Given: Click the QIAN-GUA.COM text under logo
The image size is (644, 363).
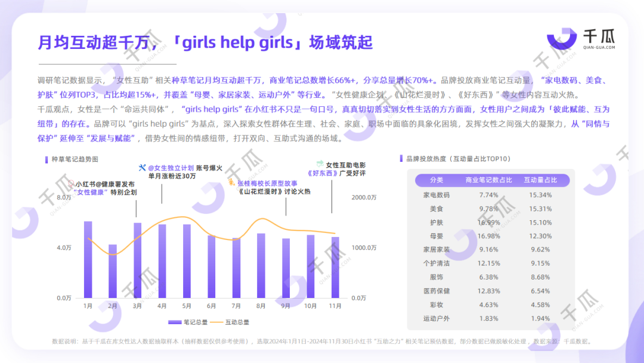Looking at the screenshot, I should 599,47.
